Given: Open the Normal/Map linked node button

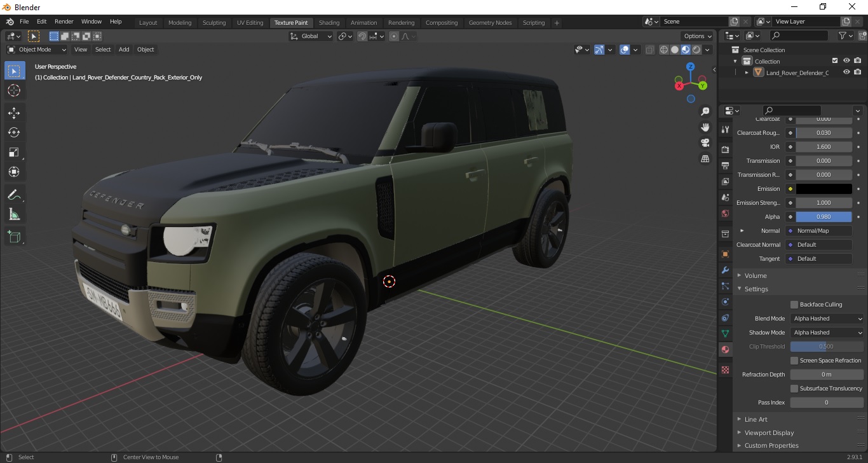Looking at the screenshot, I should [x=818, y=231].
